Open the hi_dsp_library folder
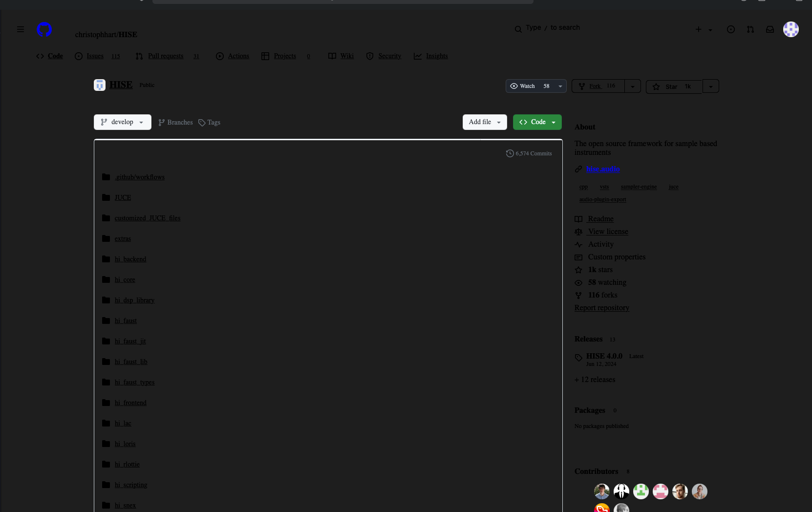Viewport: 812px width, 512px height. (x=135, y=300)
